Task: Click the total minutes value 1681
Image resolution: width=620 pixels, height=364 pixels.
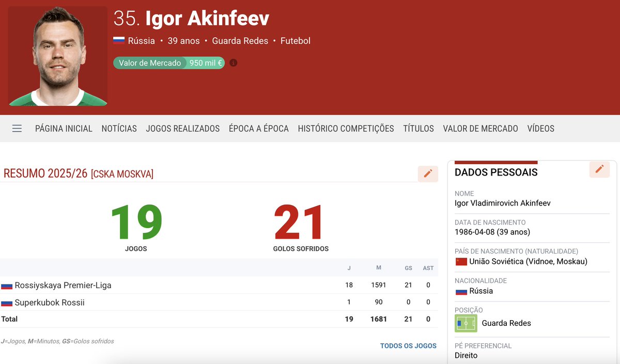Action: pyautogui.click(x=379, y=319)
